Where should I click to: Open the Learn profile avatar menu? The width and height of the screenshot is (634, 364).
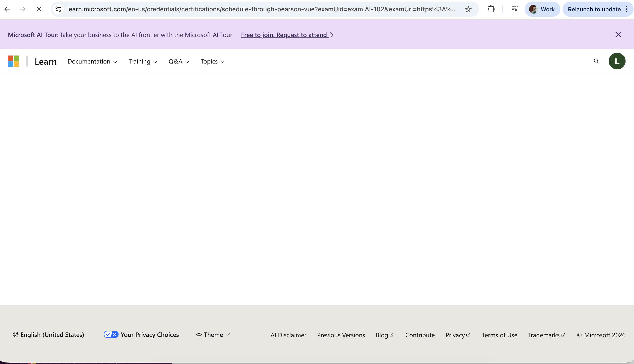tap(617, 61)
